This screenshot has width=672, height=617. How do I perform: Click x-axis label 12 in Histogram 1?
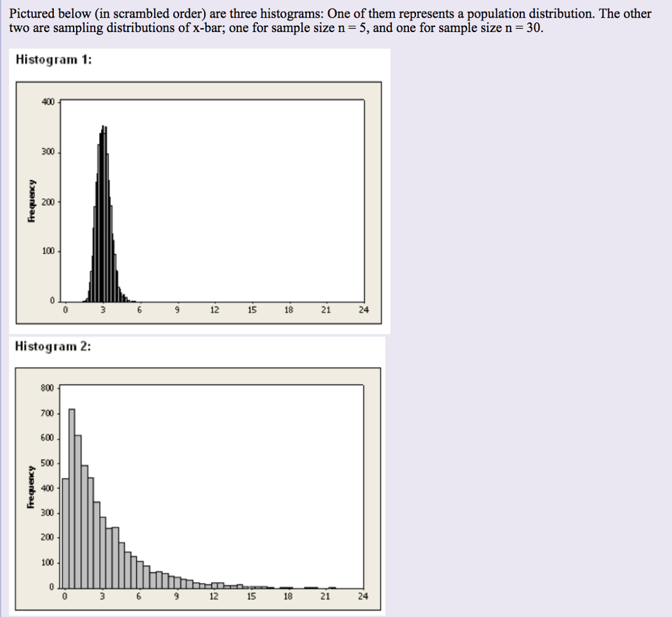point(215,310)
